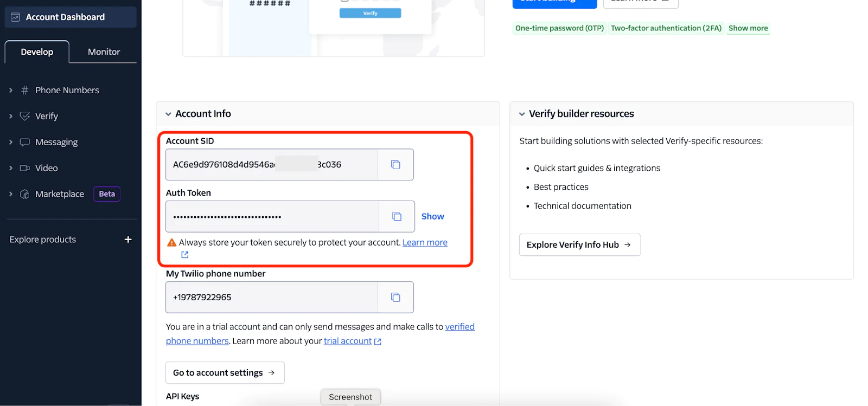This screenshot has width=868, height=406.
Task: Click One-time password (OTP) tag
Action: 559,28
